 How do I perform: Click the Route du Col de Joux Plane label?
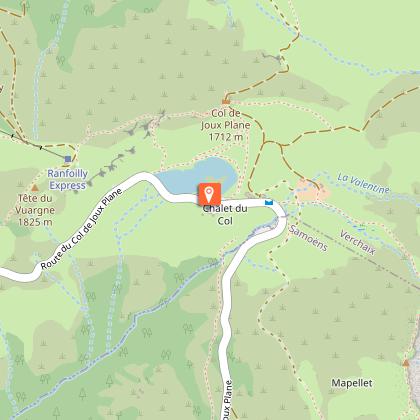pyautogui.click(x=82, y=229)
